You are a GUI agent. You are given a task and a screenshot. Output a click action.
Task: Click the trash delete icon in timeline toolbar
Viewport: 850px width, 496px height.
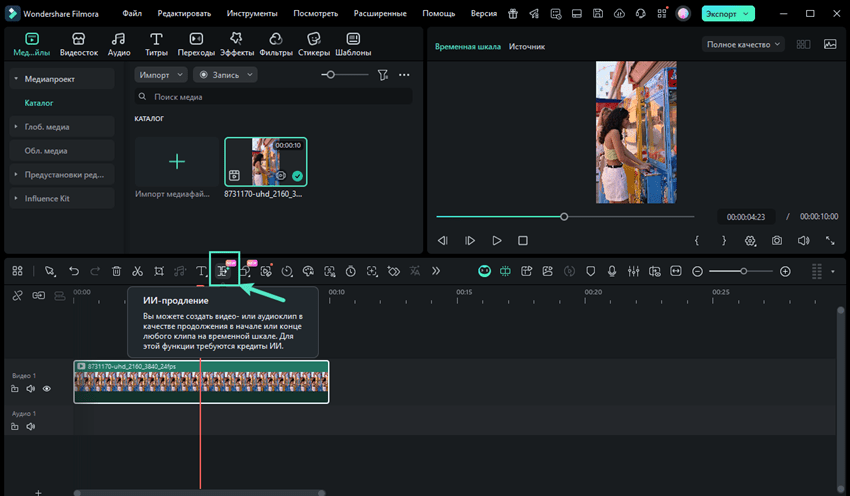(116, 271)
